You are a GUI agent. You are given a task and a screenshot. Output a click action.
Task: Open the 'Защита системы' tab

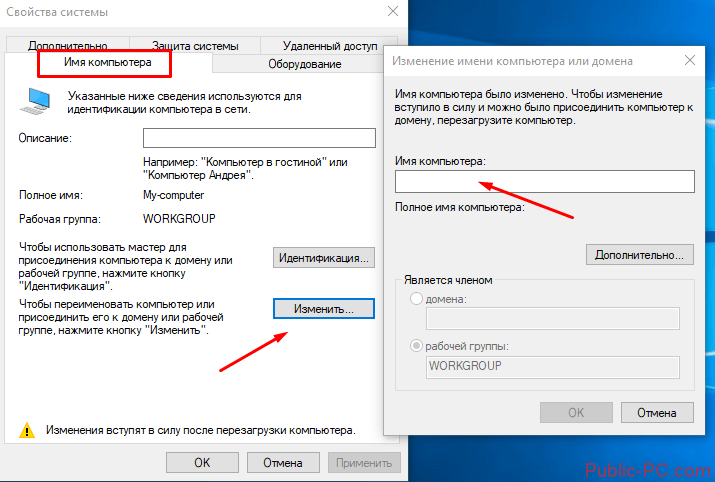[x=195, y=46]
